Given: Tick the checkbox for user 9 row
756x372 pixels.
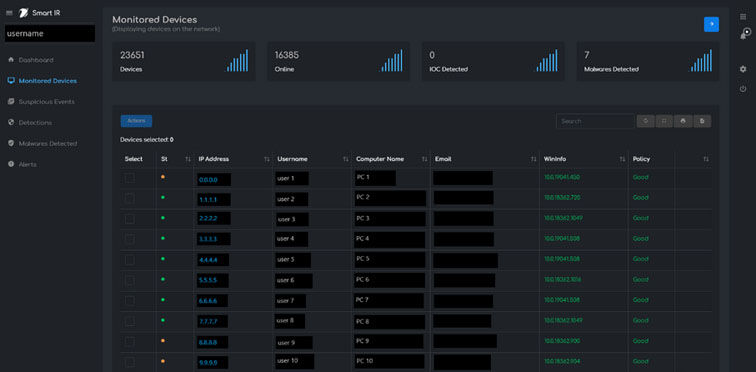Looking at the screenshot, I should pyautogui.click(x=130, y=342).
